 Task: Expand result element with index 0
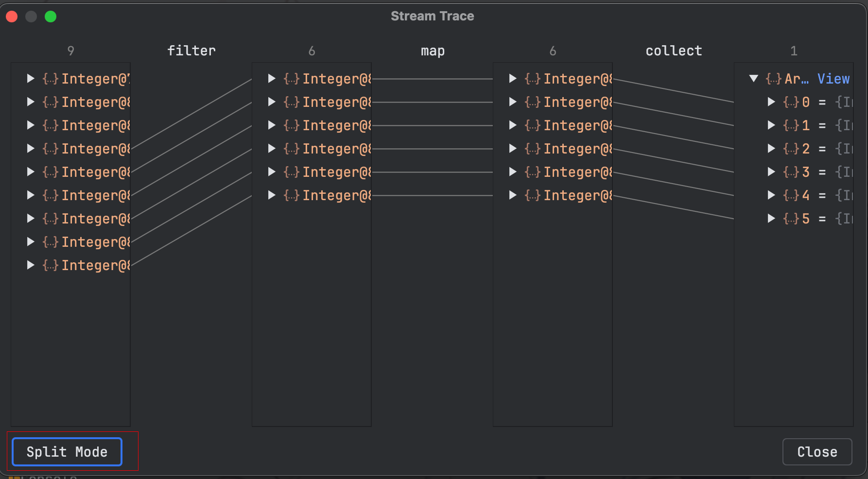771,102
